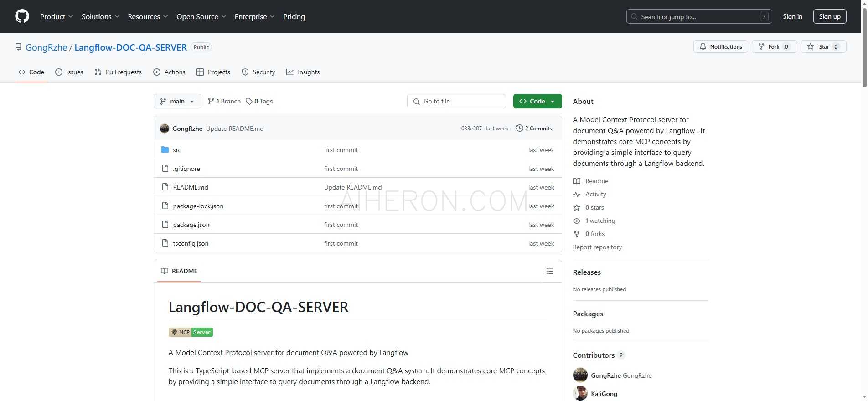The image size is (868, 401).
Task: Expand the Open Source menu
Action: pos(201,16)
